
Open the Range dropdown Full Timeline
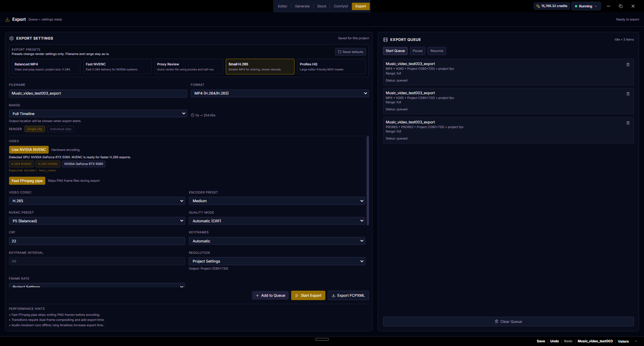click(x=98, y=114)
